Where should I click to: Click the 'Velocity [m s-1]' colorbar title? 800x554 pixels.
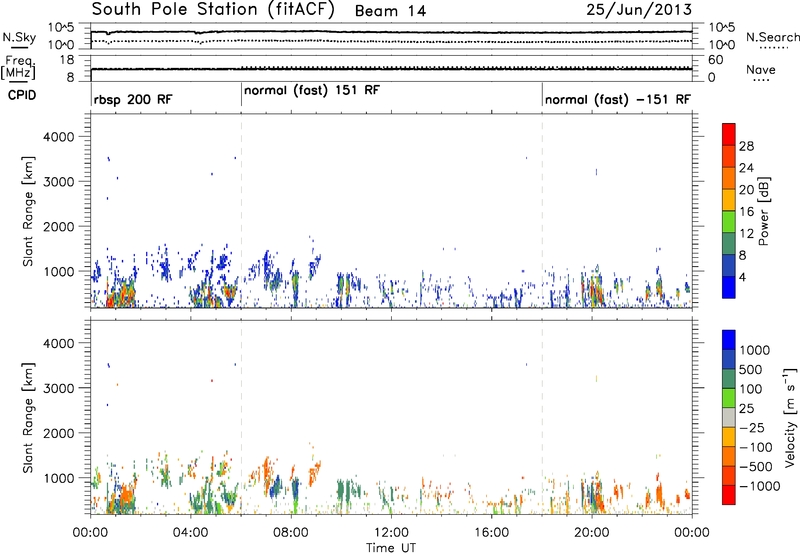(790, 417)
